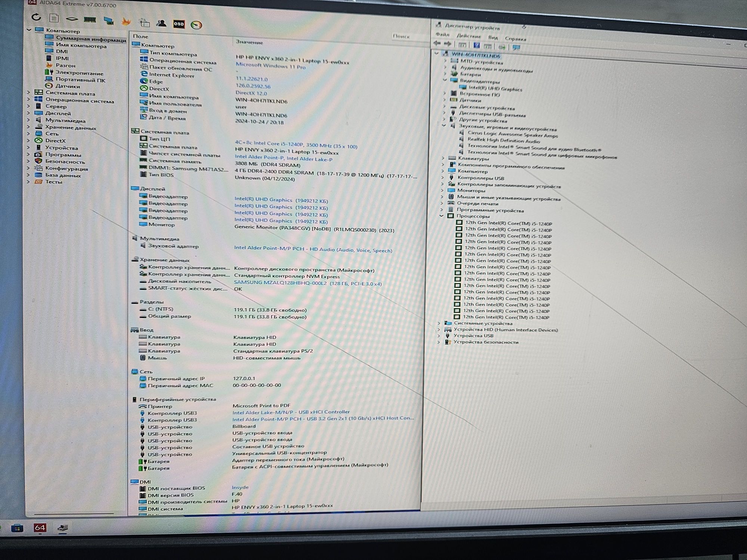The width and height of the screenshot is (747, 560).
Task: Click Device Manager back arrow icon
Action: tap(437, 44)
